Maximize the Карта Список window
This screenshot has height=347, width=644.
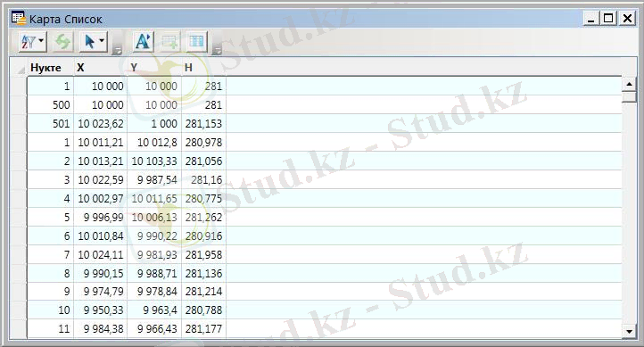tap(608, 19)
